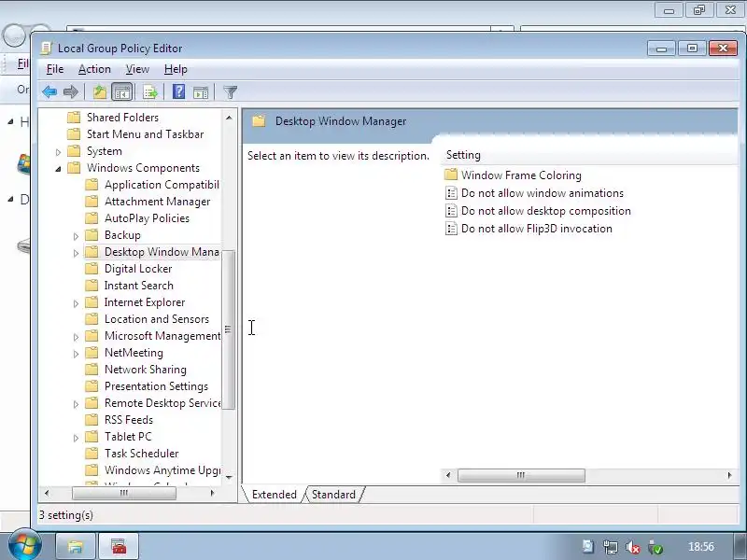747x560 pixels.
Task: Click policy icon beside Do not allow Flip3D invocation
Action: tap(451, 228)
